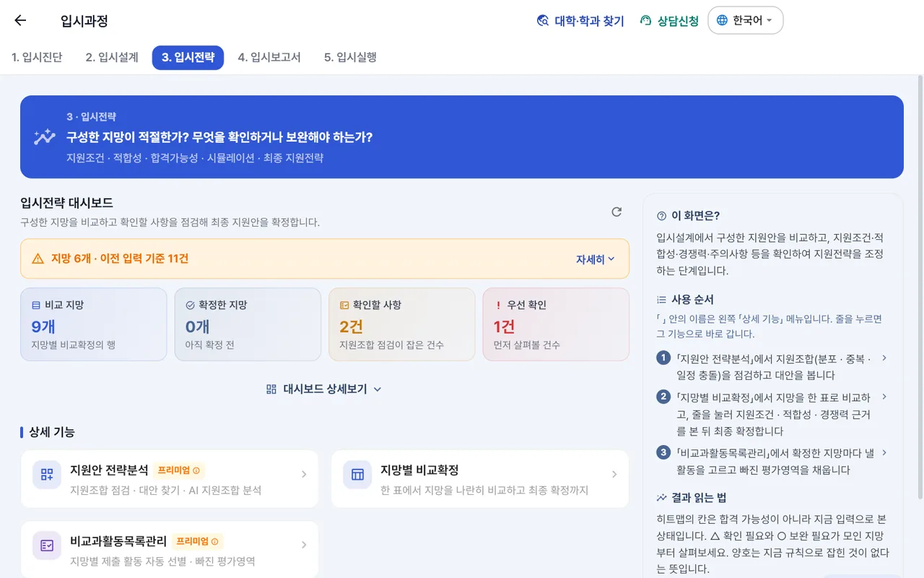The height and width of the screenshot is (578, 924).
Task: Switch to 1. 입시진단 tab
Action: coord(37,57)
